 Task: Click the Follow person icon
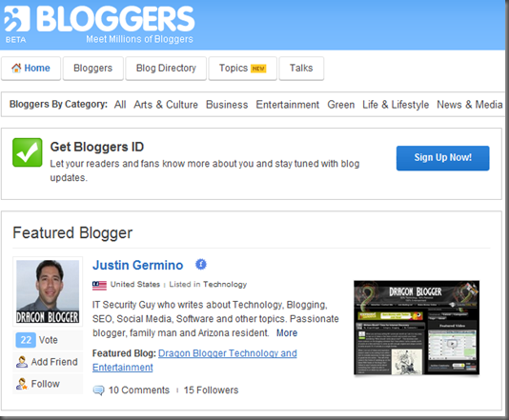22,384
